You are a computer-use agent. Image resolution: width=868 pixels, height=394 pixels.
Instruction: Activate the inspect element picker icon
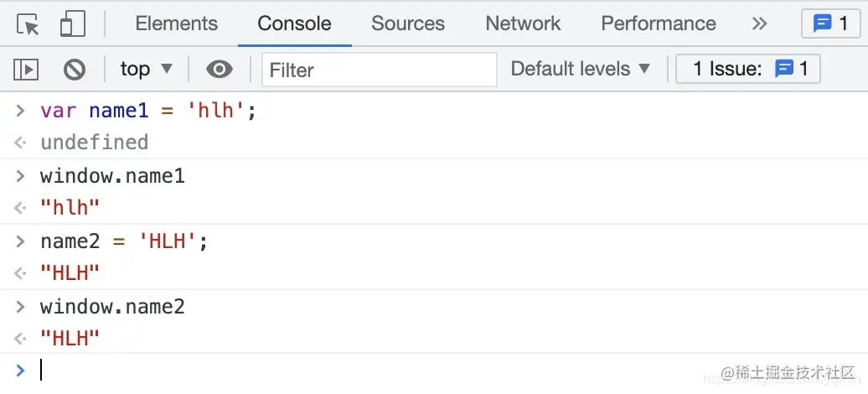click(x=28, y=24)
